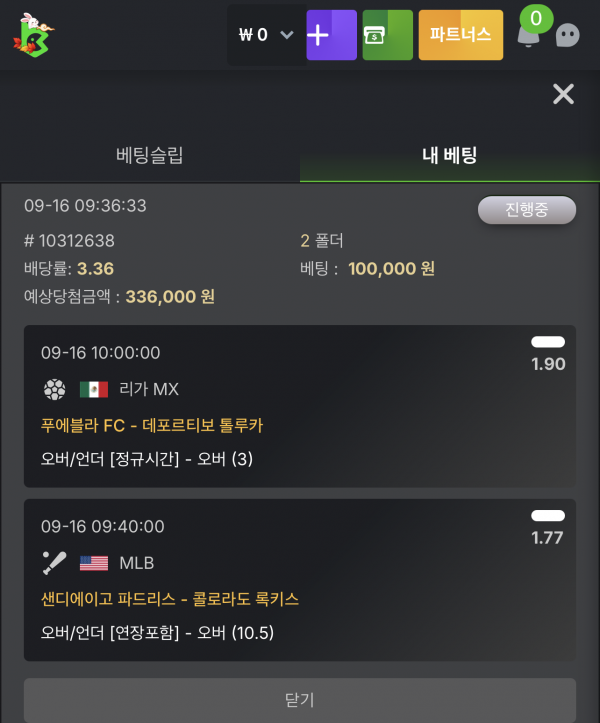Expand the ₩ 0 balance dropdown
Screen dimensions: 600x723
pyautogui.click(x=266, y=35)
